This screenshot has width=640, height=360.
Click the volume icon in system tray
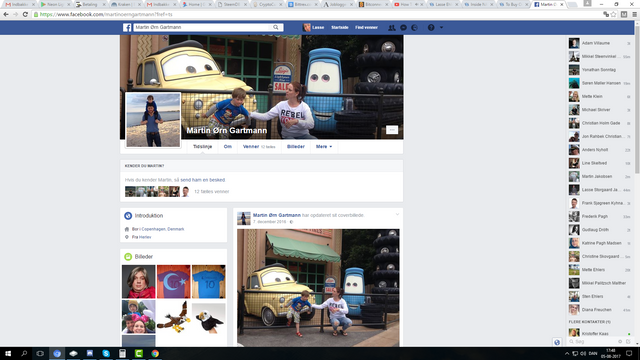[x=583, y=353]
